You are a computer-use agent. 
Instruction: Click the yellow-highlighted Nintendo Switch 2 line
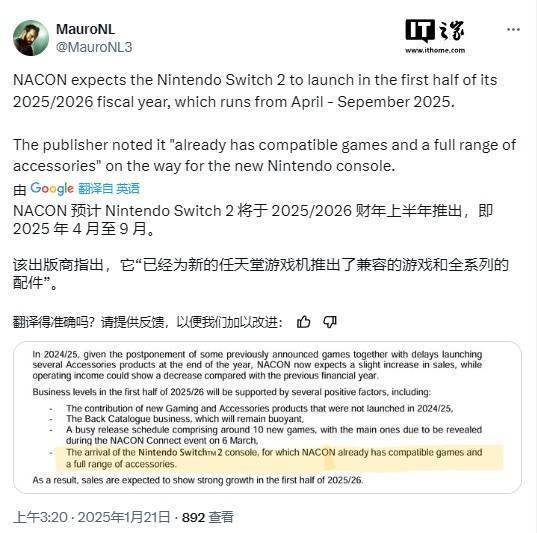279,458
